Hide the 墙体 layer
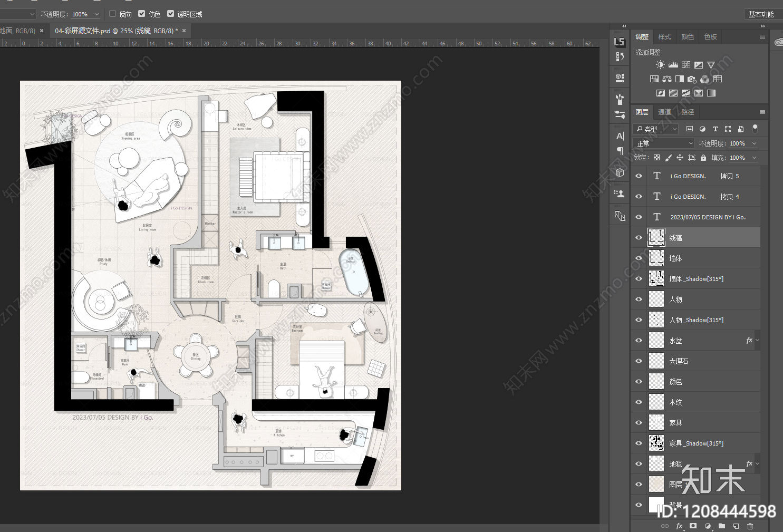 [639, 258]
